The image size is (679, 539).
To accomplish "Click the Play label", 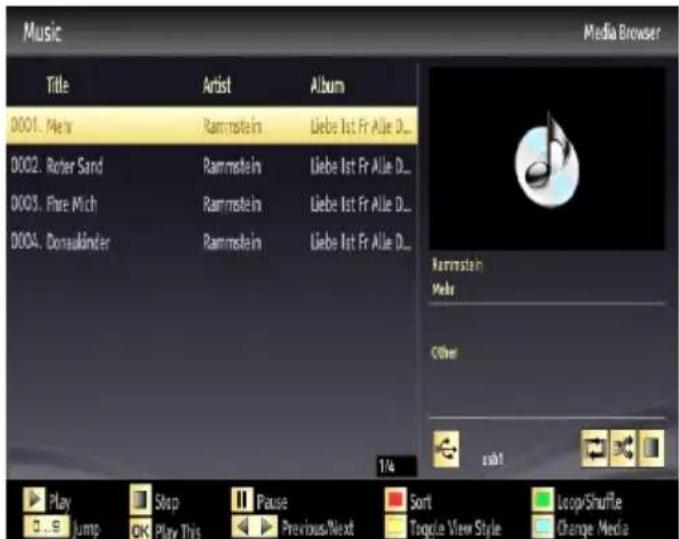I will [60, 502].
